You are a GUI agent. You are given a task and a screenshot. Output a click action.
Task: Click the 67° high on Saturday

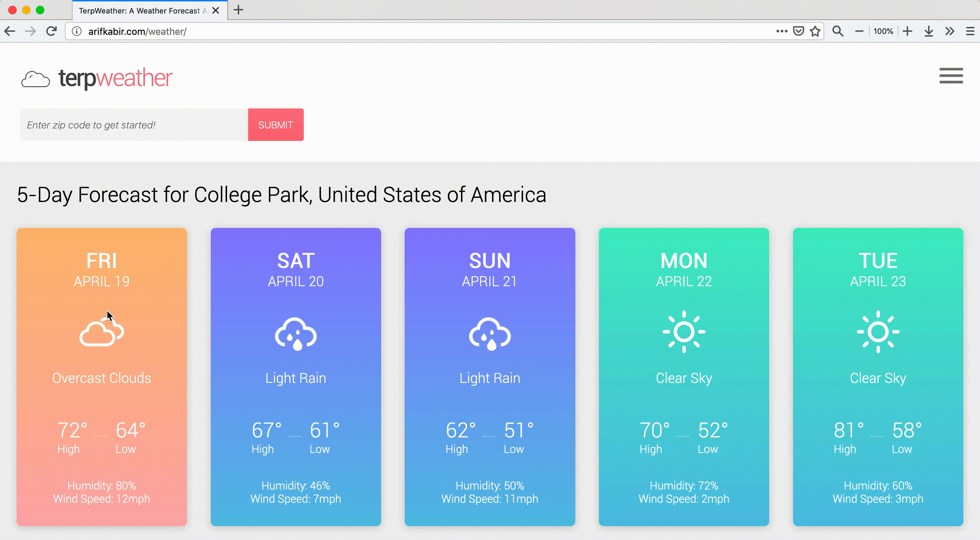tap(267, 430)
